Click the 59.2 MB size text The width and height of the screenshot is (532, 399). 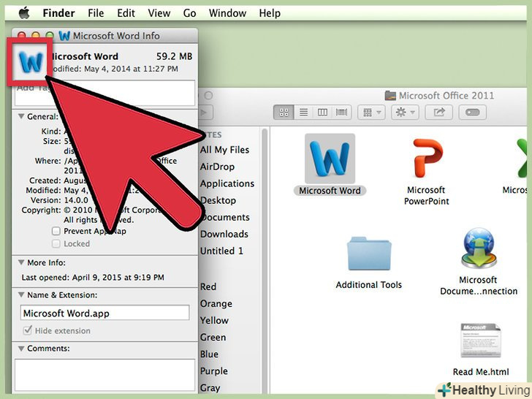tap(175, 56)
